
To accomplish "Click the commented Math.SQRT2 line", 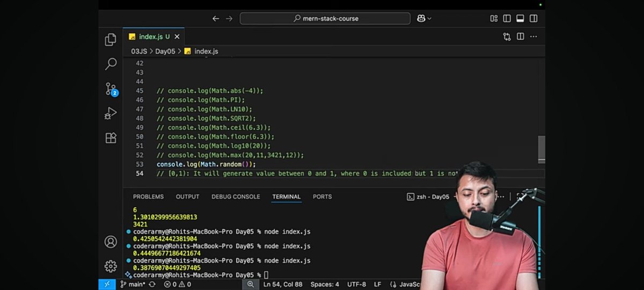I will pos(206,118).
